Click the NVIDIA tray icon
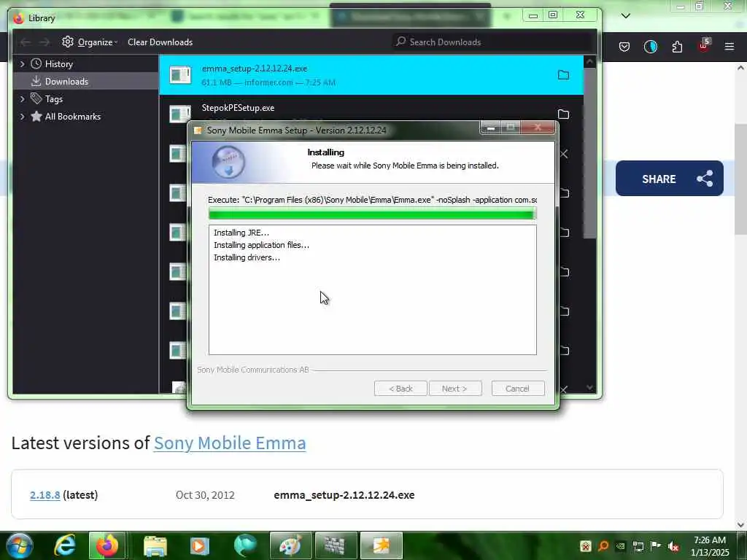747x560 pixels. click(620, 546)
